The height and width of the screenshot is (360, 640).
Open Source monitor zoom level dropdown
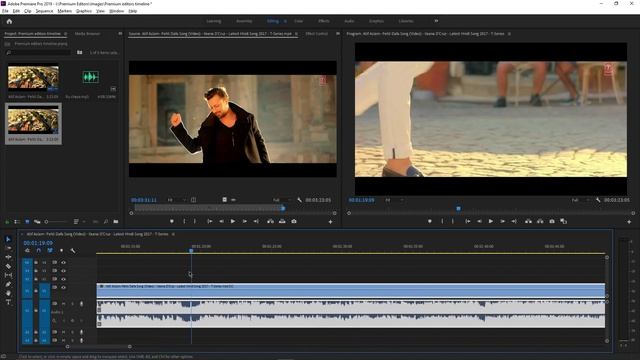coord(176,200)
